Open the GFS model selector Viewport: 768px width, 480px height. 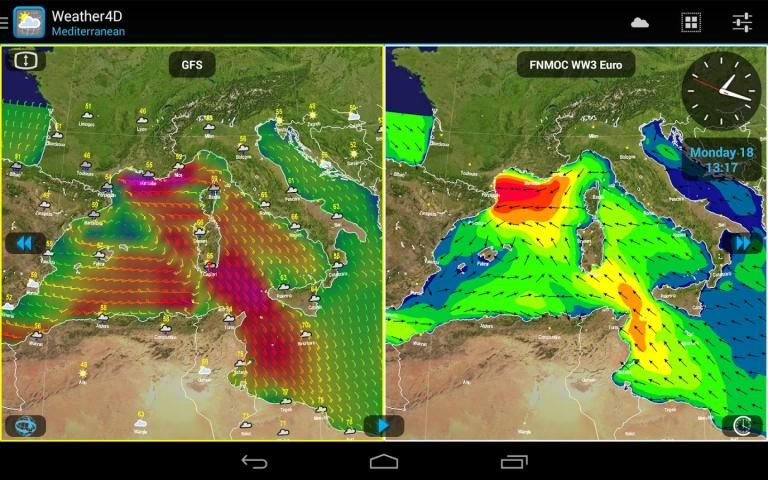pyautogui.click(x=191, y=65)
